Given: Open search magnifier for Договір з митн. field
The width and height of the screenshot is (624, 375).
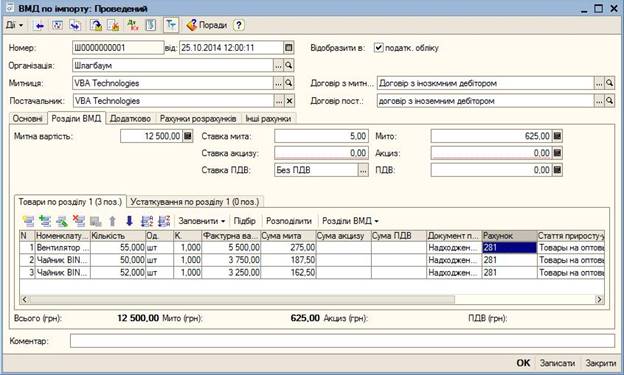Looking at the screenshot, I should click(x=609, y=83).
